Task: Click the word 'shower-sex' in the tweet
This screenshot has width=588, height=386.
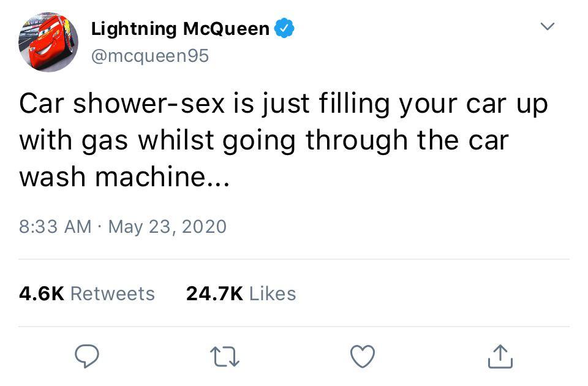Action: tap(149, 104)
